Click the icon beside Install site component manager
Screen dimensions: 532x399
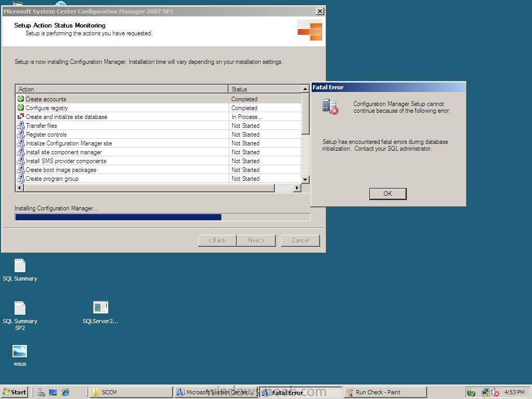point(21,152)
